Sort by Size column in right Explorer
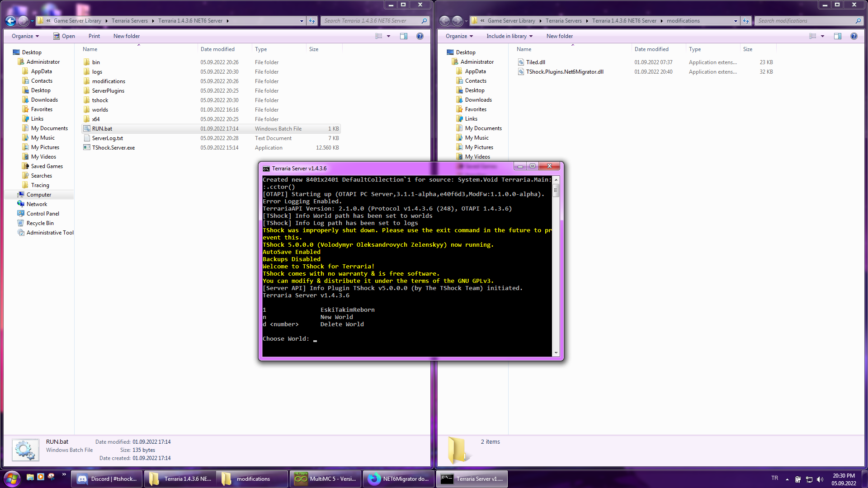Image resolution: width=868 pixels, height=488 pixels. click(x=758, y=49)
